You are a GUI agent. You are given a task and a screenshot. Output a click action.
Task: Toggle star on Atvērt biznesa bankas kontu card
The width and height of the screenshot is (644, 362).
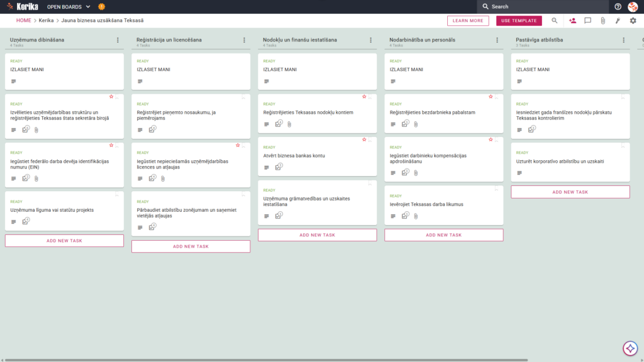(364, 140)
